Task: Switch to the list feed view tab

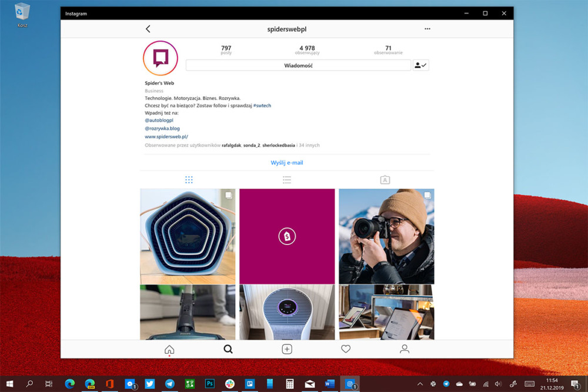Action: pyautogui.click(x=287, y=180)
